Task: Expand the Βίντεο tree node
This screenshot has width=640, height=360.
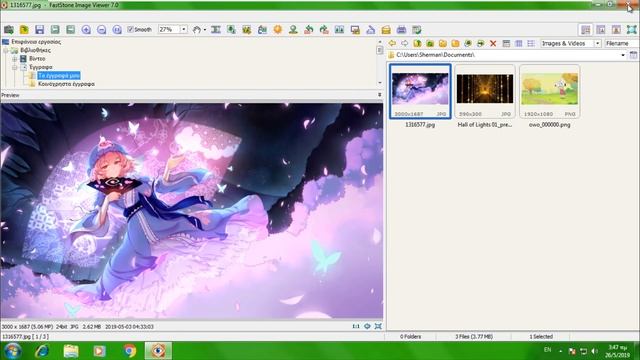Action: tap(15, 59)
